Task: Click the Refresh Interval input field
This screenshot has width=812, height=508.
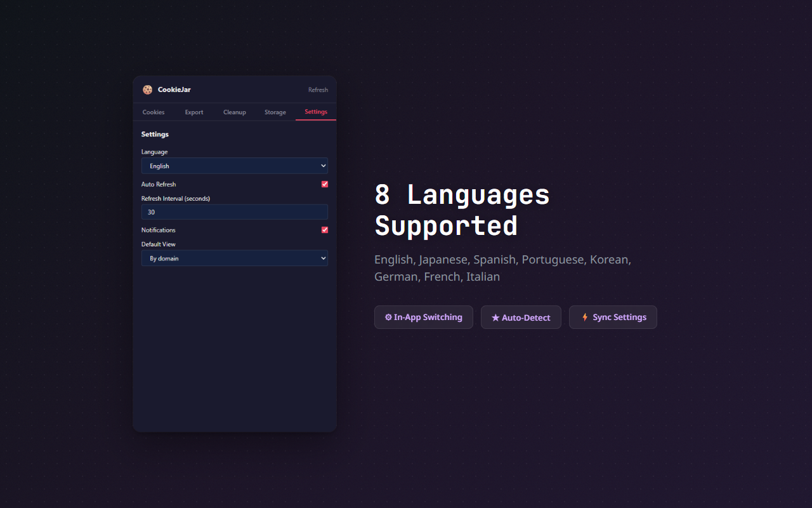Action: (x=235, y=211)
